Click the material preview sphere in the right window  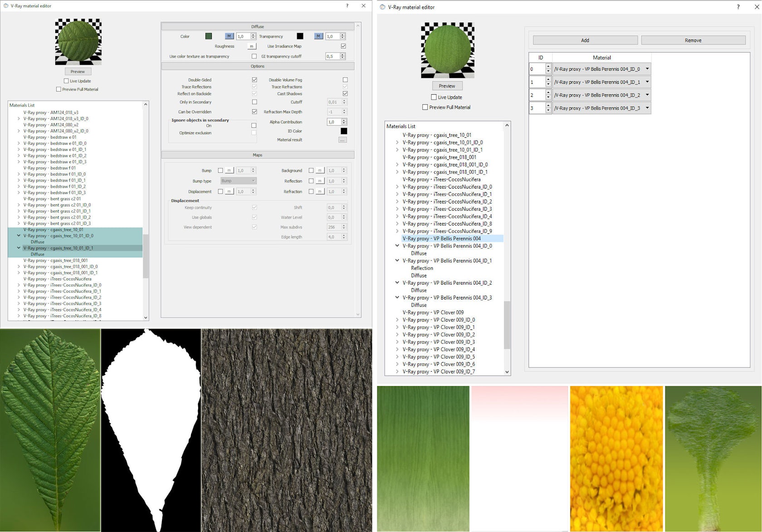coord(447,50)
